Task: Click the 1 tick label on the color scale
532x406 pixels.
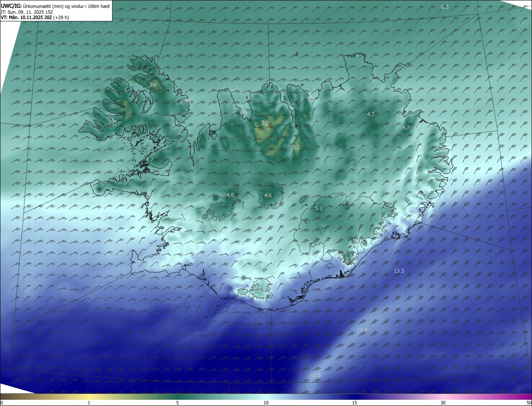Action: coord(89,403)
